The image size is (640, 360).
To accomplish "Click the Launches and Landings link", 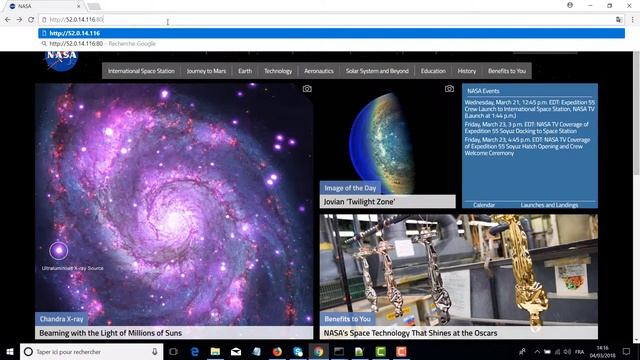I will (x=549, y=205).
